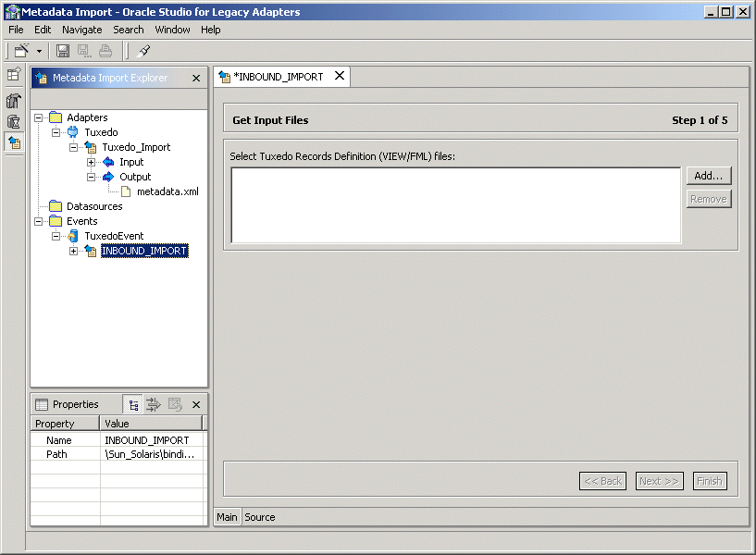
Task: Open the File menu
Action: [x=16, y=30]
